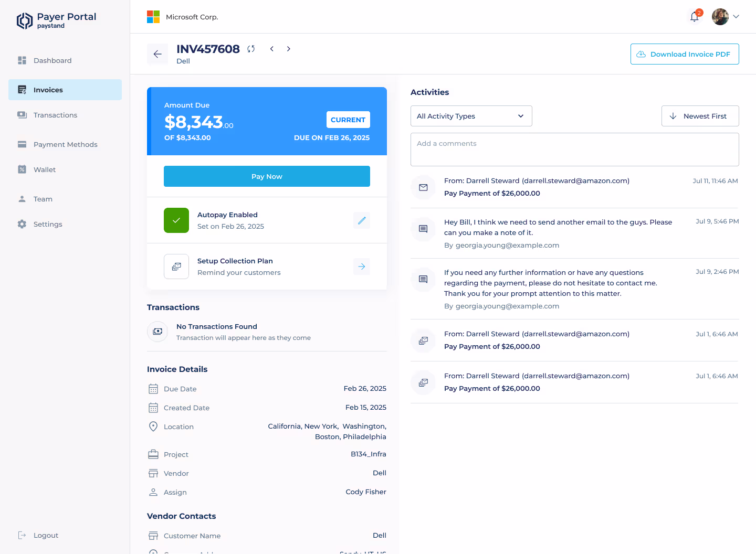Open Transactions in sidebar
This screenshot has height=554, width=756.
pyautogui.click(x=65, y=115)
